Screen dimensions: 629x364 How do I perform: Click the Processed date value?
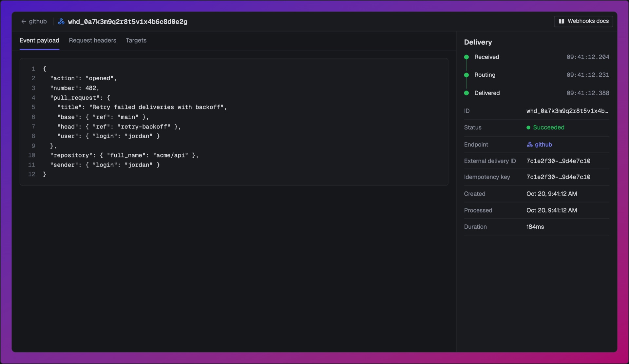tap(552, 210)
